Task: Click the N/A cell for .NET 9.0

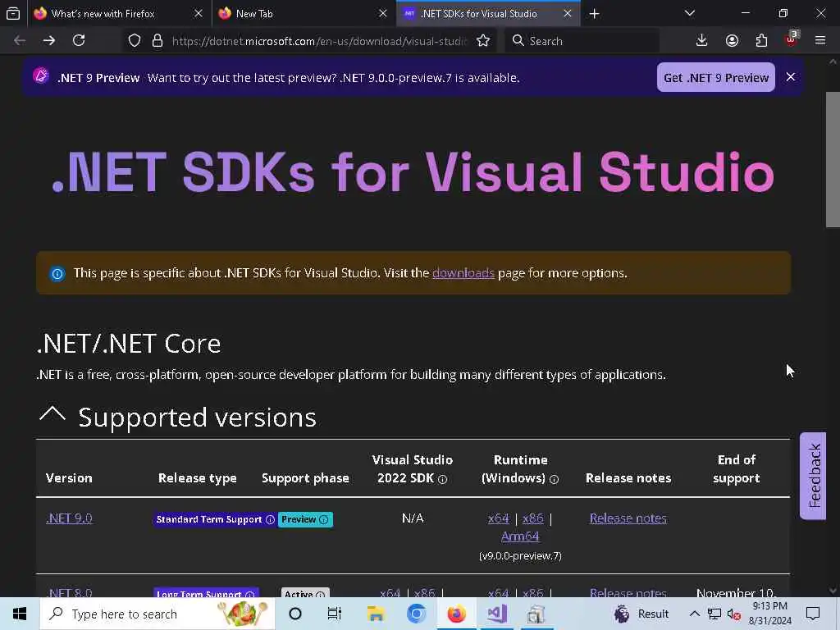Action: pyautogui.click(x=413, y=518)
